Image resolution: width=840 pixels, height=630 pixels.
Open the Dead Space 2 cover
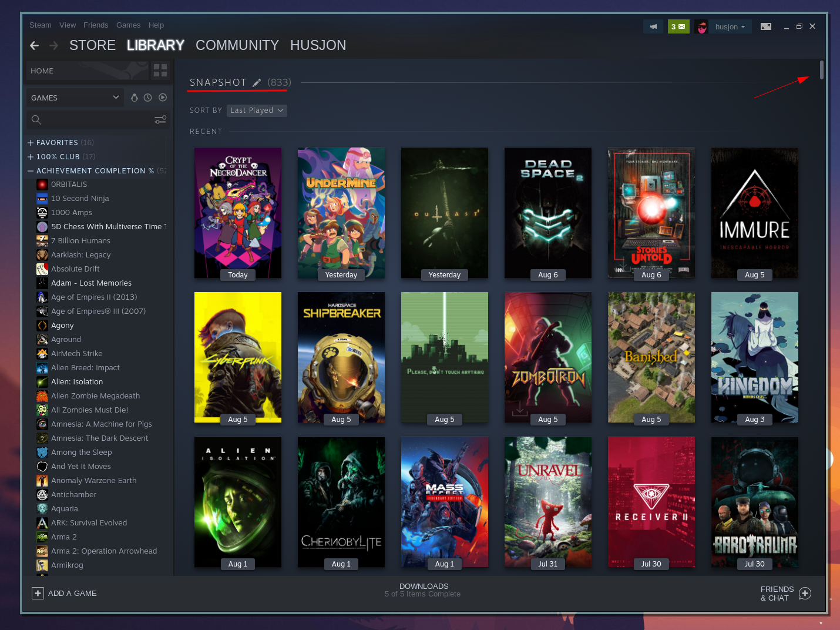tap(548, 213)
